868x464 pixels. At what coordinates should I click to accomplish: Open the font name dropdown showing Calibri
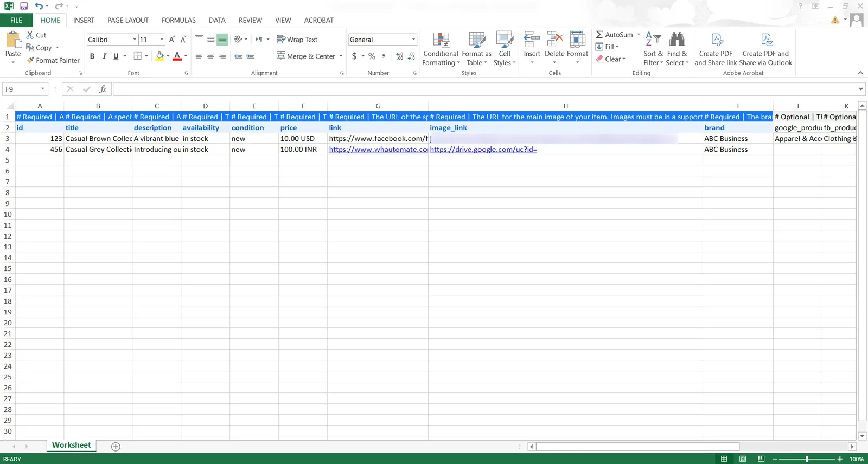coord(135,40)
